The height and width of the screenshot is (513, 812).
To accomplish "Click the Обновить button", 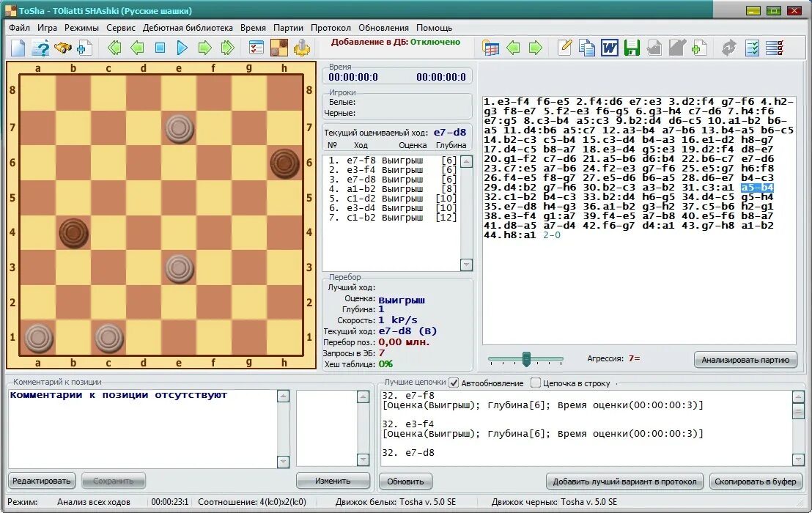I will [405, 481].
